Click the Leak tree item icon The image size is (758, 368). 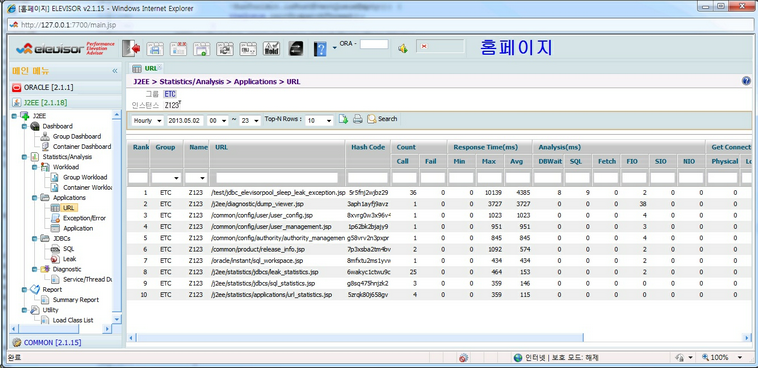tap(55, 259)
